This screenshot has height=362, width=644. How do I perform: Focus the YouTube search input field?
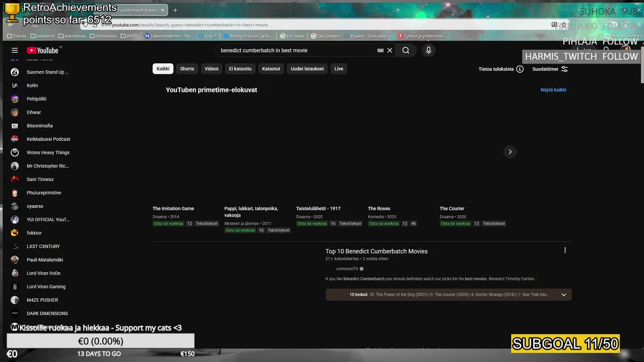tap(297, 50)
